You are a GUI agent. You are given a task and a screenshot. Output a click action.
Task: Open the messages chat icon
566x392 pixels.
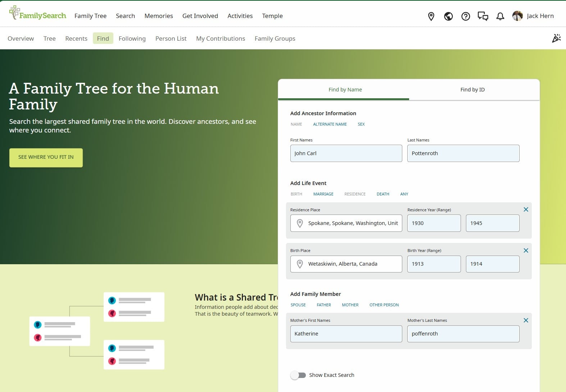pos(483,16)
